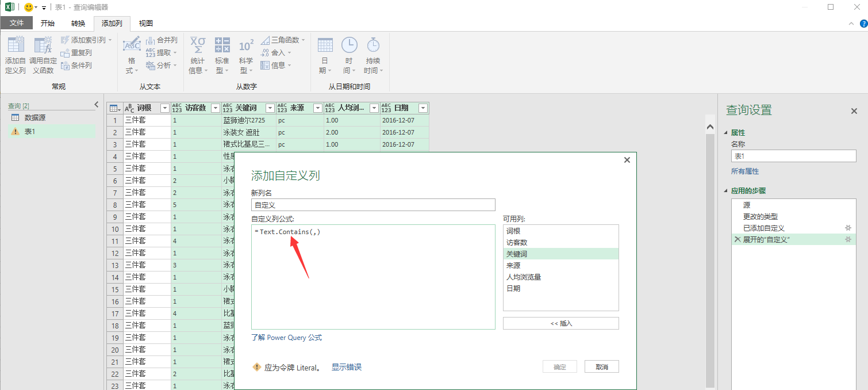Screen dimensions: 868x390
Task: Click the 重复列 icon in ribbon
Action: (x=65, y=52)
